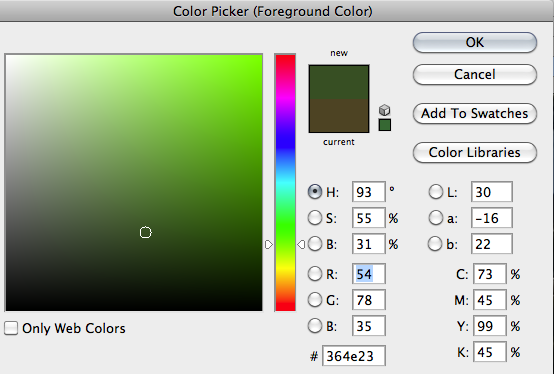
Task: Enable the Only Web Colors checkbox
Action: point(11,328)
